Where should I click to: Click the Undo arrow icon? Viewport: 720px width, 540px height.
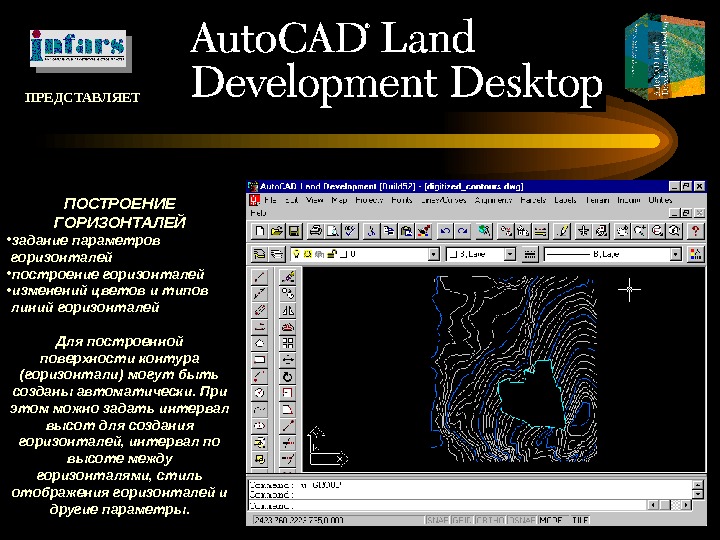click(444, 231)
